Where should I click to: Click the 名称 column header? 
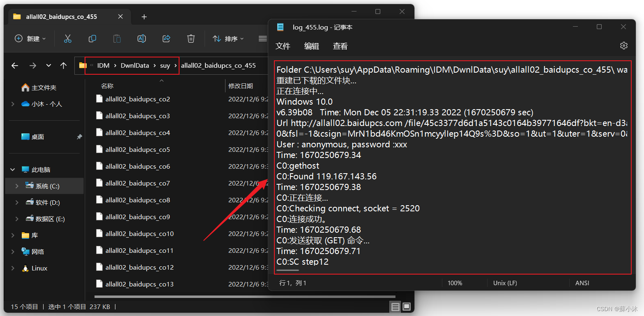pyautogui.click(x=107, y=86)
